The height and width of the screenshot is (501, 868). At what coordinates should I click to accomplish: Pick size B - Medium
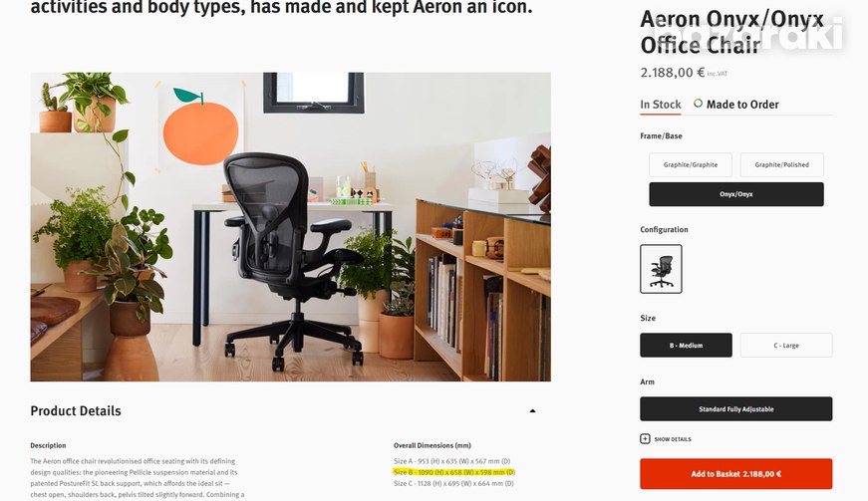(x=686, y=345)
